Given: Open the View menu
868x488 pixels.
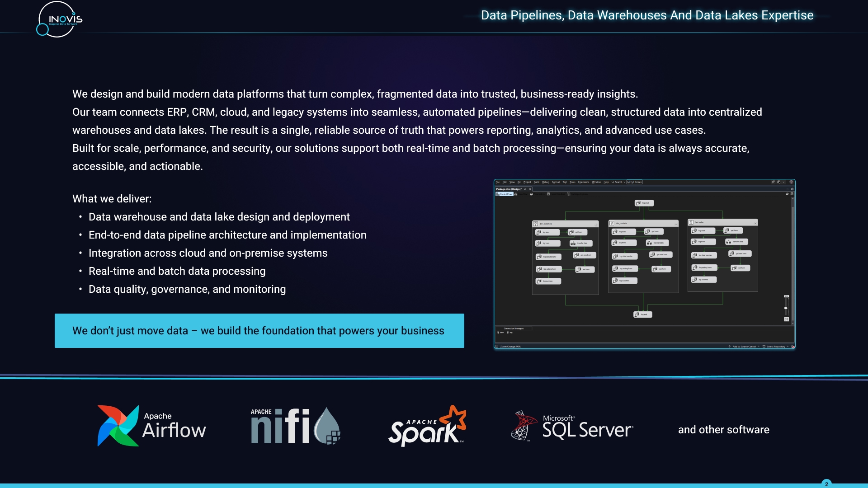Looking at the screenshot, I should pos(512,182).
